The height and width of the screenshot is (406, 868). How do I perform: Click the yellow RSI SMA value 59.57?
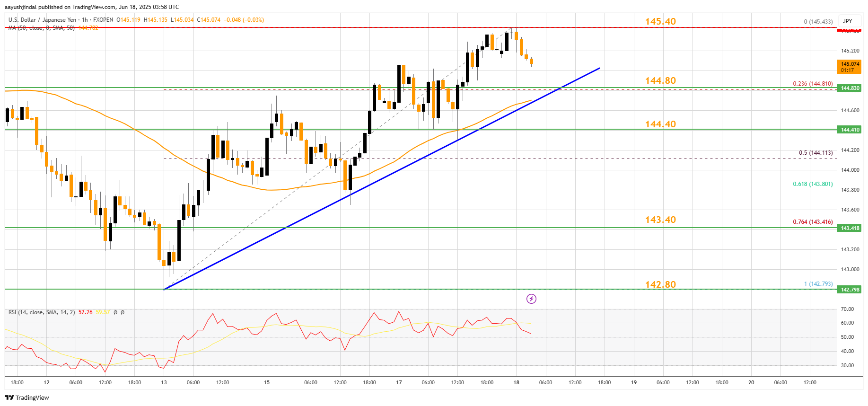[x=103, y=312]
